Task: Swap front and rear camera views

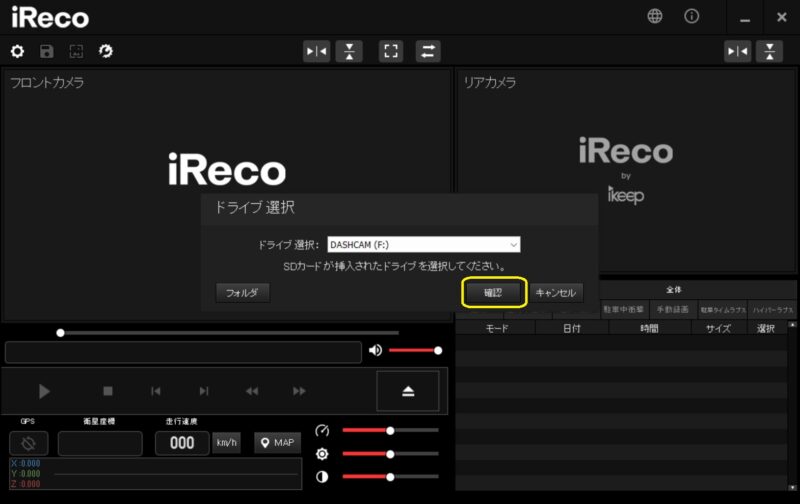Action: point(428,51)
